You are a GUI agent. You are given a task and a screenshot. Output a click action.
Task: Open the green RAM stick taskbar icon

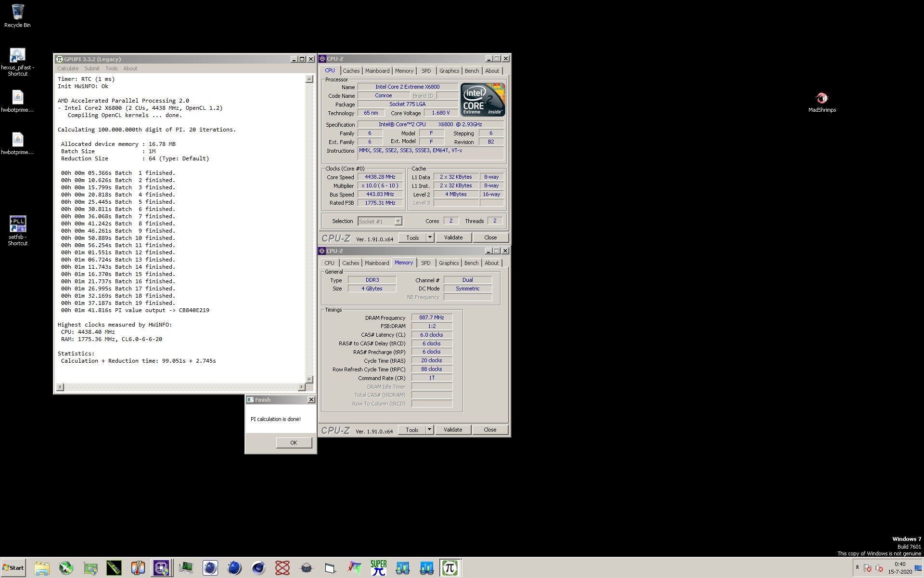pyautogui.click(x=114, y=568)
